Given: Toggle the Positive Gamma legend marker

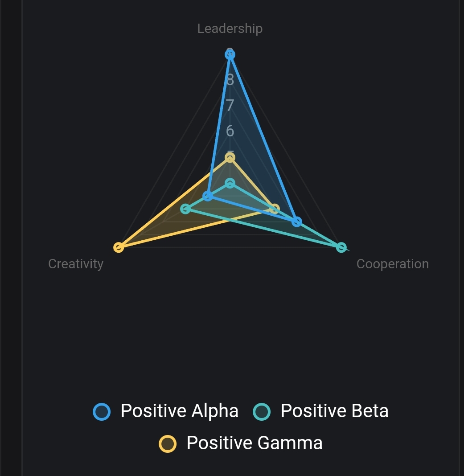Looking at the screenshot, I should tap(168, 444).
